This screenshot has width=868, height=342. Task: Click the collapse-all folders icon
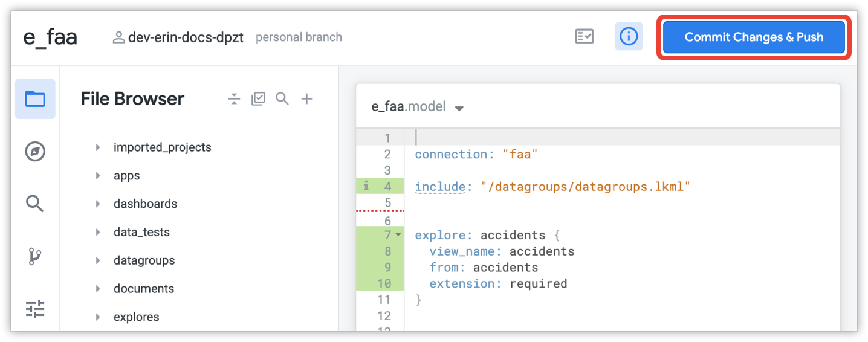coord(234,99)
